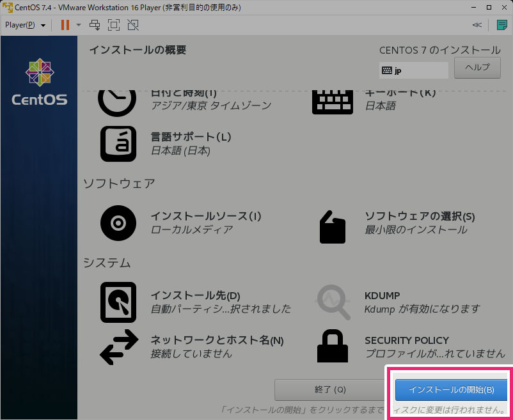Expand the dropdown arrow beside the pause icon
Image resolution: width=513 pixels, height=420 pixels.
click(x=78, y=25)
